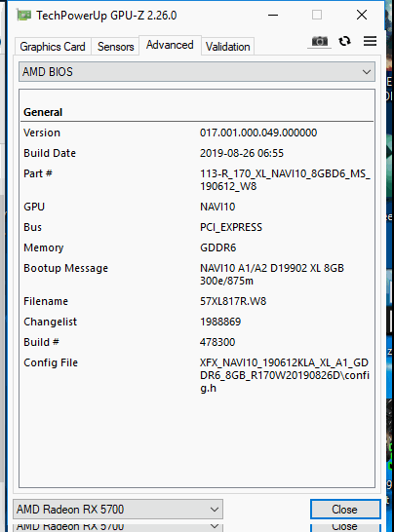Click the Memory label
394x532 pixels.
[x=44, y=247]
